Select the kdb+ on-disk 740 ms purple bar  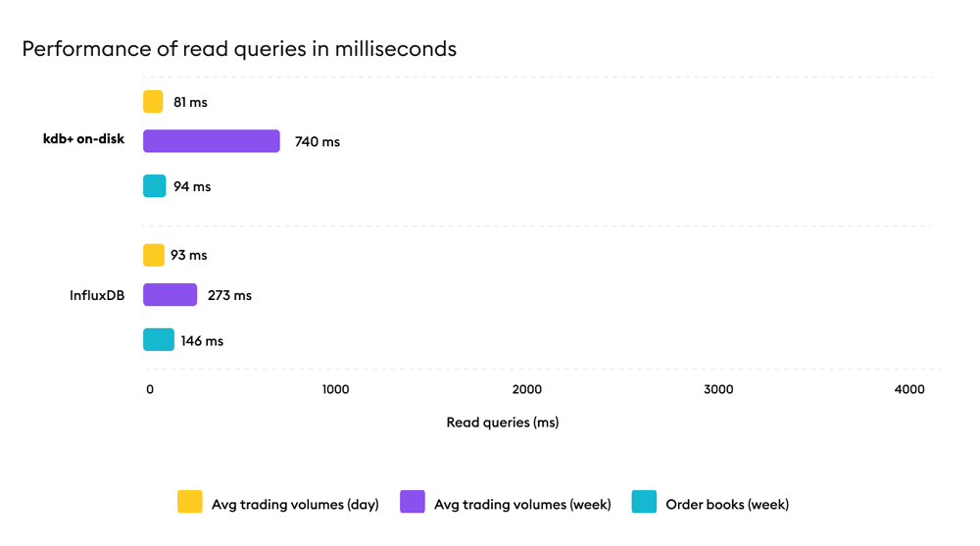(x=212, y=141)
